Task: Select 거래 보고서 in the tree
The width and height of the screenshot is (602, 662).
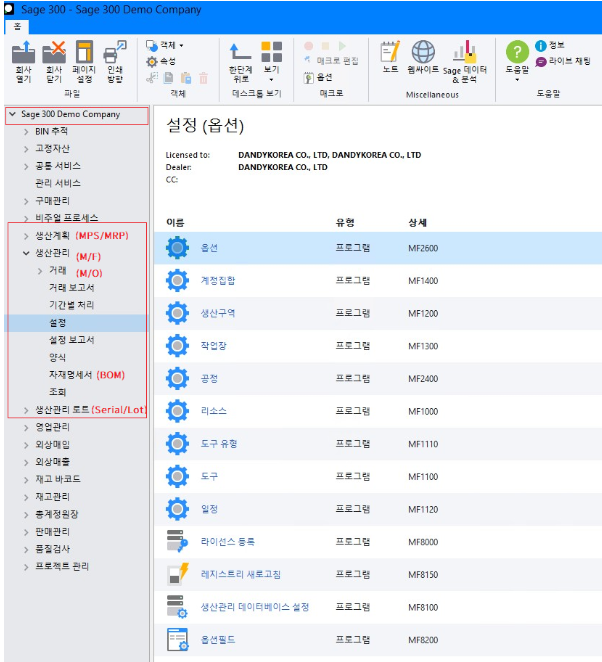Action: click(x=71, y=288)
